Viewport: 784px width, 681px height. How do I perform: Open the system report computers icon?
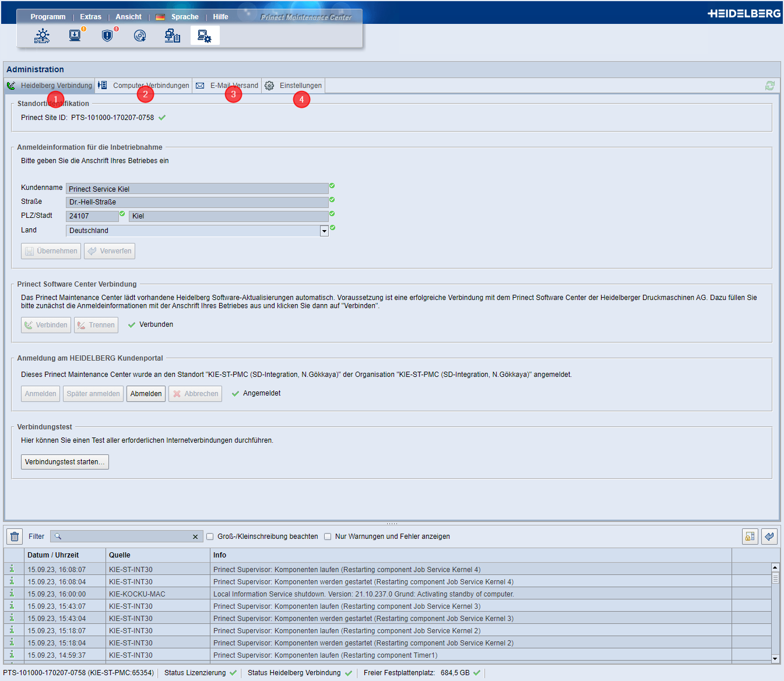click(x=172, y=36)
